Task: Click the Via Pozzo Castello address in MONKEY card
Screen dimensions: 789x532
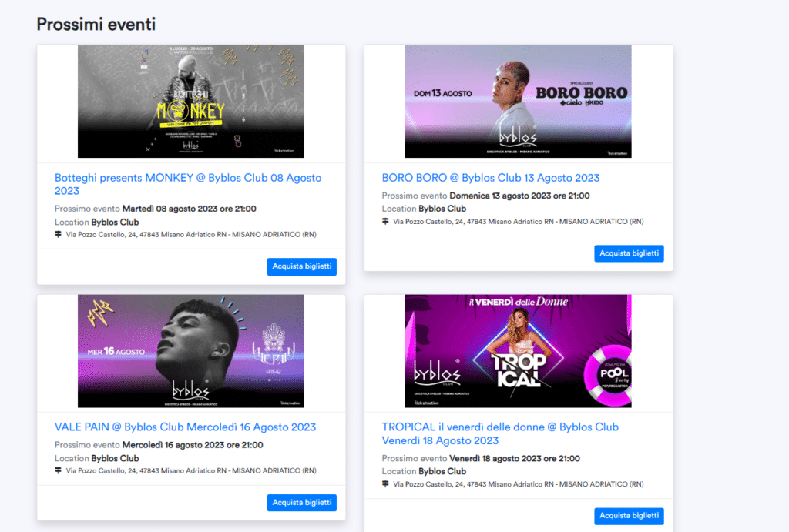Action: (191, 234)
